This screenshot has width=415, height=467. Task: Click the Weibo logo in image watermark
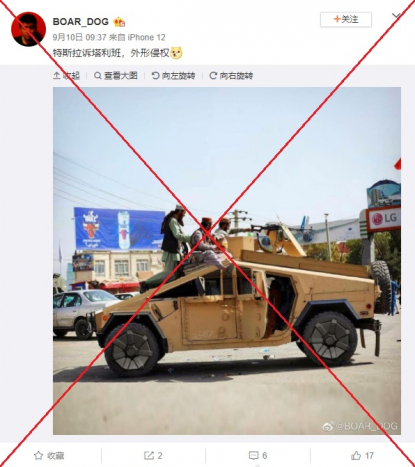328,426
